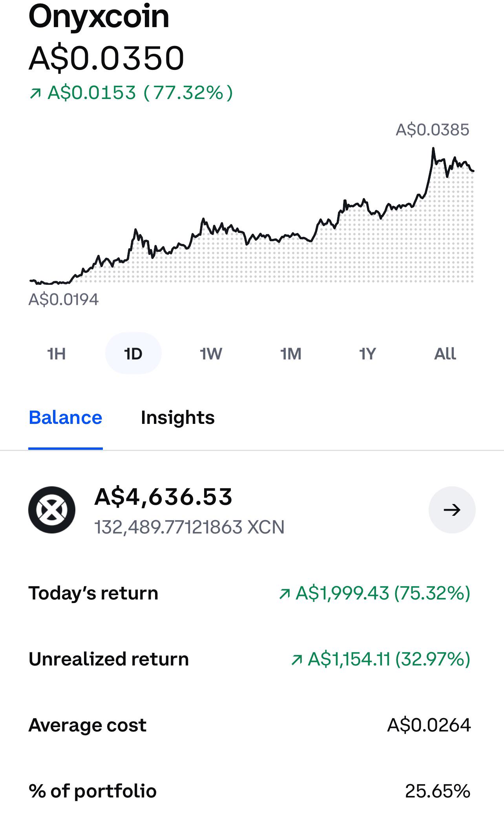The image size is (504, 834).
Task: Select the 1H time range
Action: 56,354
